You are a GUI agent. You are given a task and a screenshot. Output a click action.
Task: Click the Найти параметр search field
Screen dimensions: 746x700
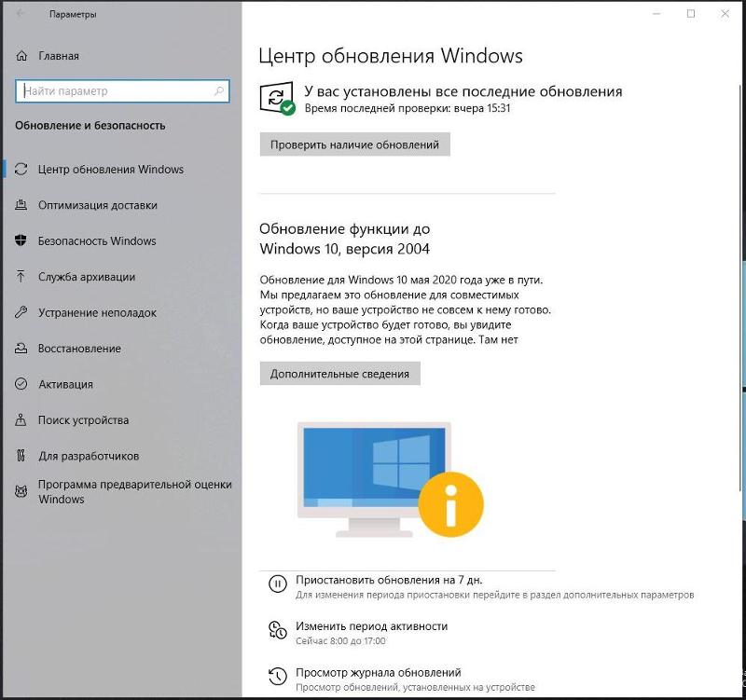coord(123,90)
